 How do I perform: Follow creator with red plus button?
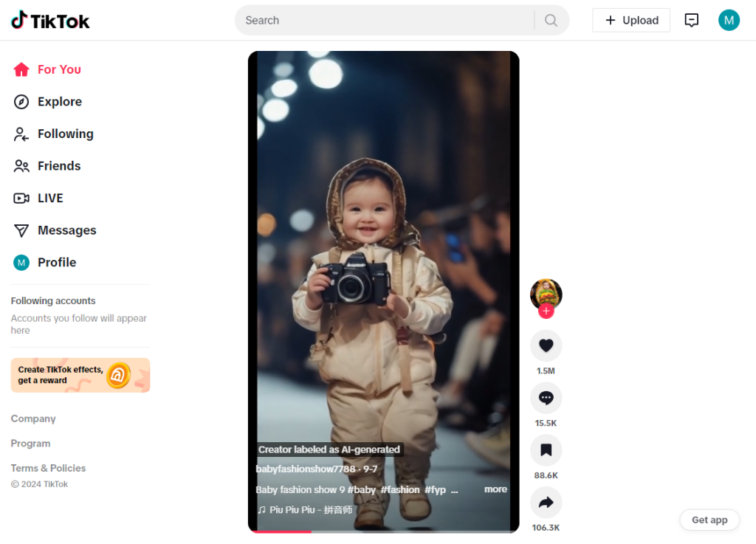tap(546, 311)
